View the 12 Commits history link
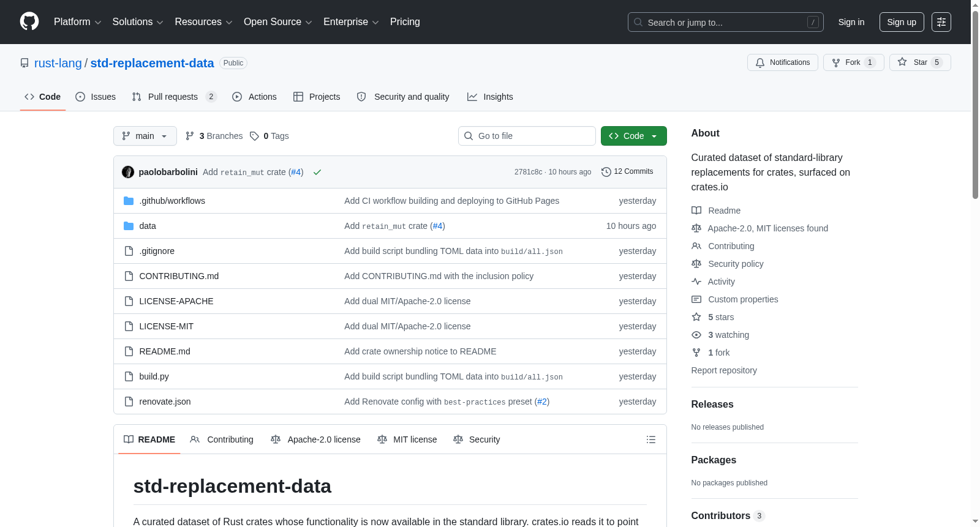 click(627, 171)
